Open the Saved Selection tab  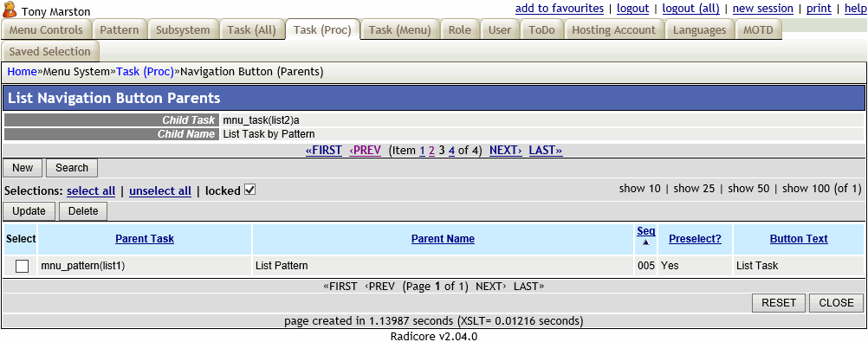50,51
